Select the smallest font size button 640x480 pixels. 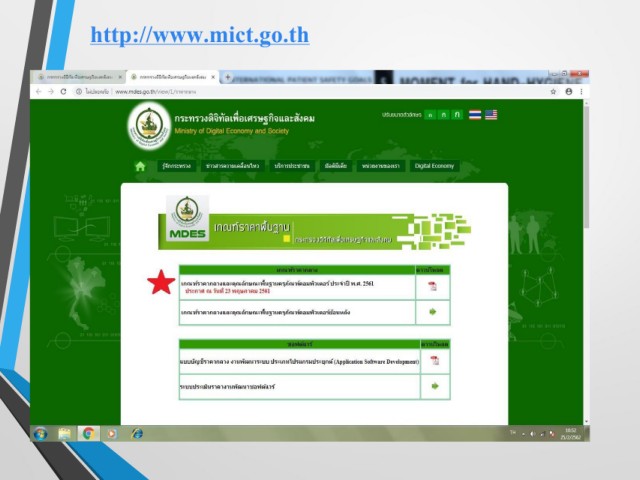click(x=429, y=115)
